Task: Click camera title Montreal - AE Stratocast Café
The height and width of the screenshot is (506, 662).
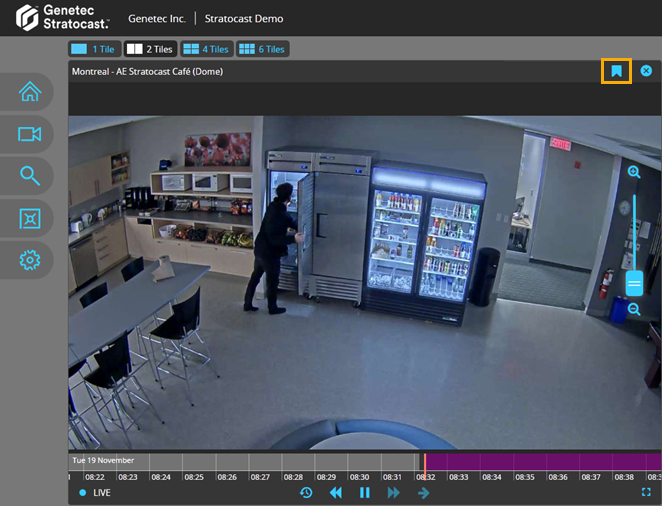Action: tap(147, 71)
